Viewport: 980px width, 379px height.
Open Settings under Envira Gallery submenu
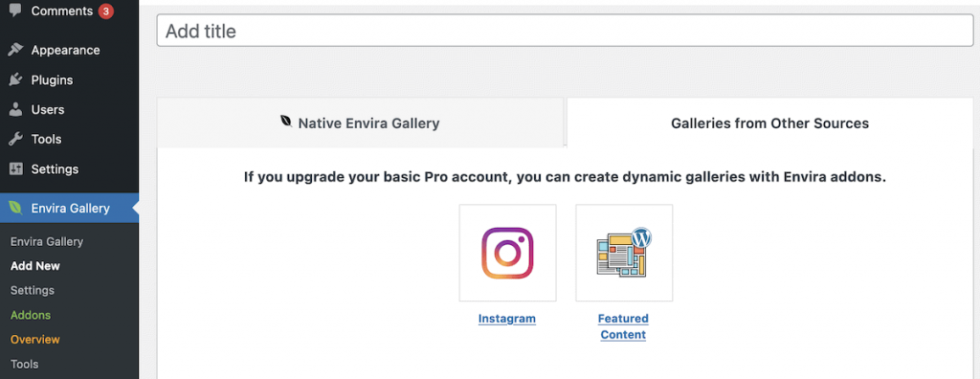tap(33, 290)
